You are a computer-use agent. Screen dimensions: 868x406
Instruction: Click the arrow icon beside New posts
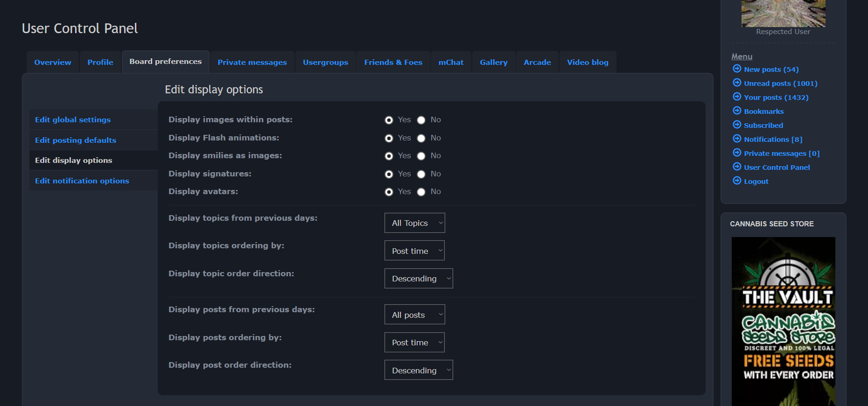click(737, 69)
